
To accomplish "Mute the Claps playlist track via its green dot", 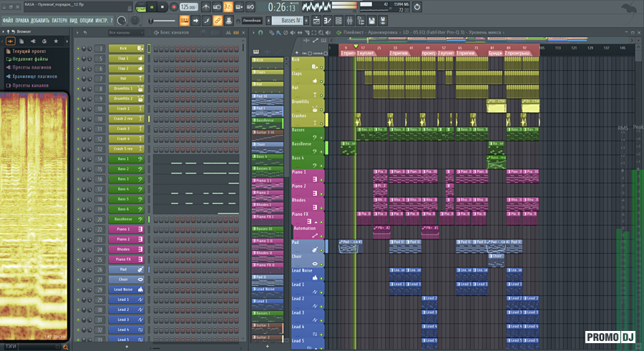I will pyautogui.click(x=322, y=81).
